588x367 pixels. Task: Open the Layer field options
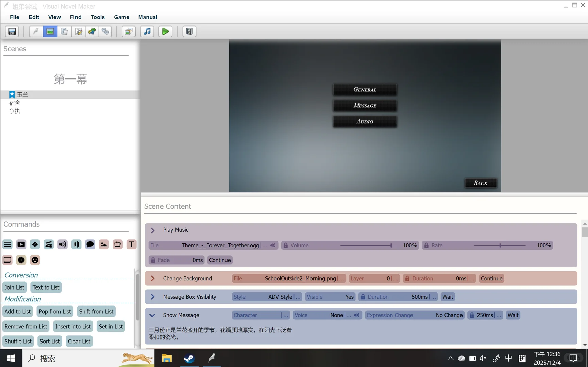(374, 278)
